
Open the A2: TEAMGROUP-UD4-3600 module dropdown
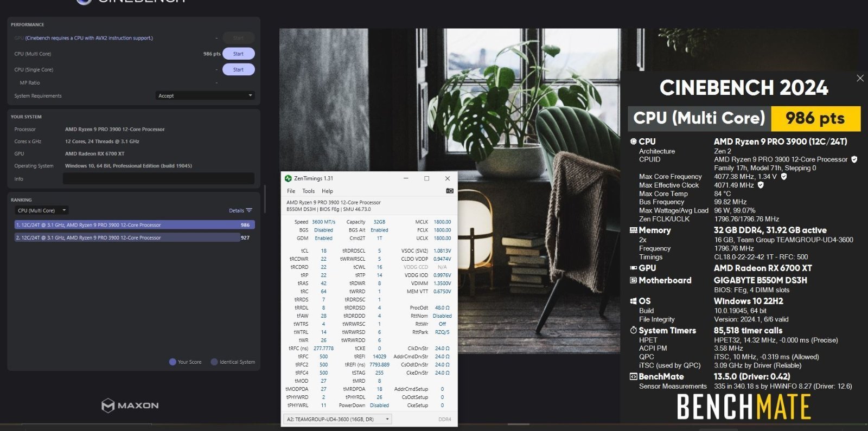point(337,419)
